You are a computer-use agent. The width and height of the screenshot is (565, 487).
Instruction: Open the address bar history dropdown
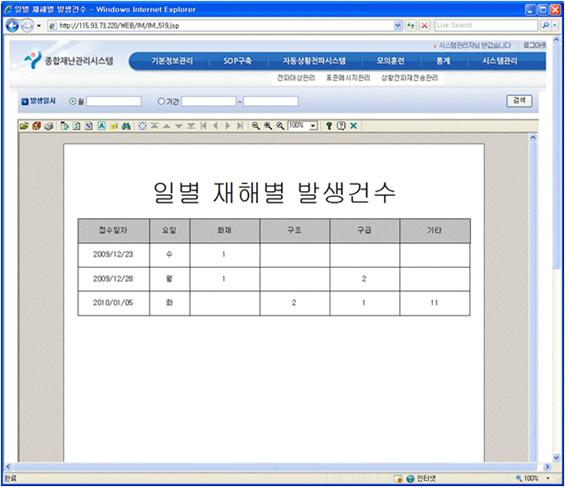(x=397, y=25)
